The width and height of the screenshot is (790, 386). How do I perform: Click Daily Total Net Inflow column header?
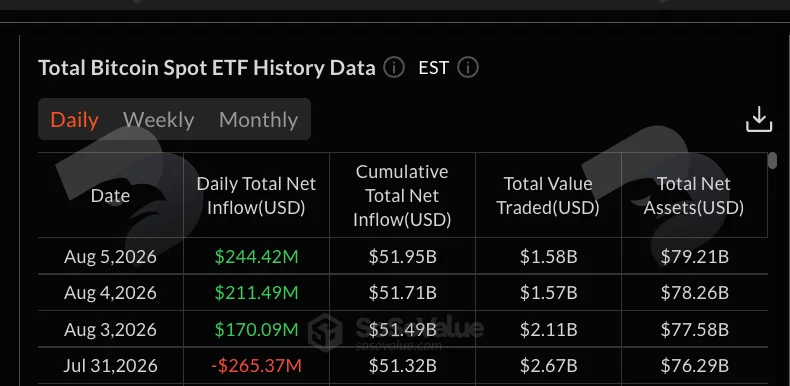[x=256, y=196]
